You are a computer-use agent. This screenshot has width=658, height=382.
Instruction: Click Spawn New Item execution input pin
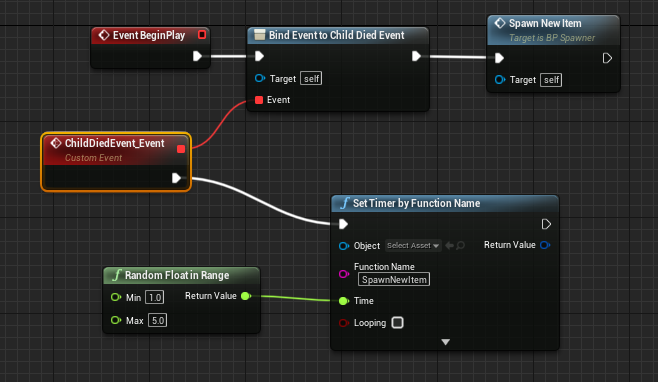pos(499,58)
